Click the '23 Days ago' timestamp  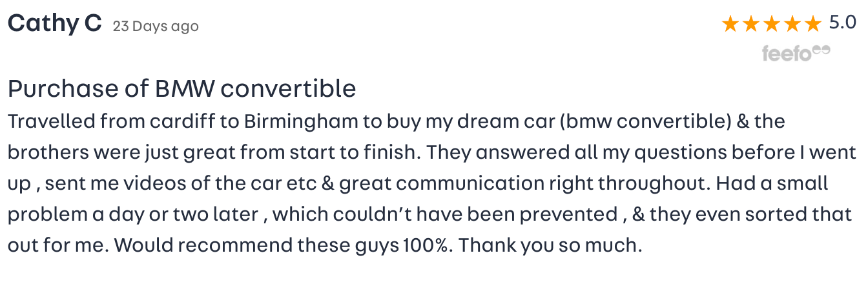tap(156, 26)
